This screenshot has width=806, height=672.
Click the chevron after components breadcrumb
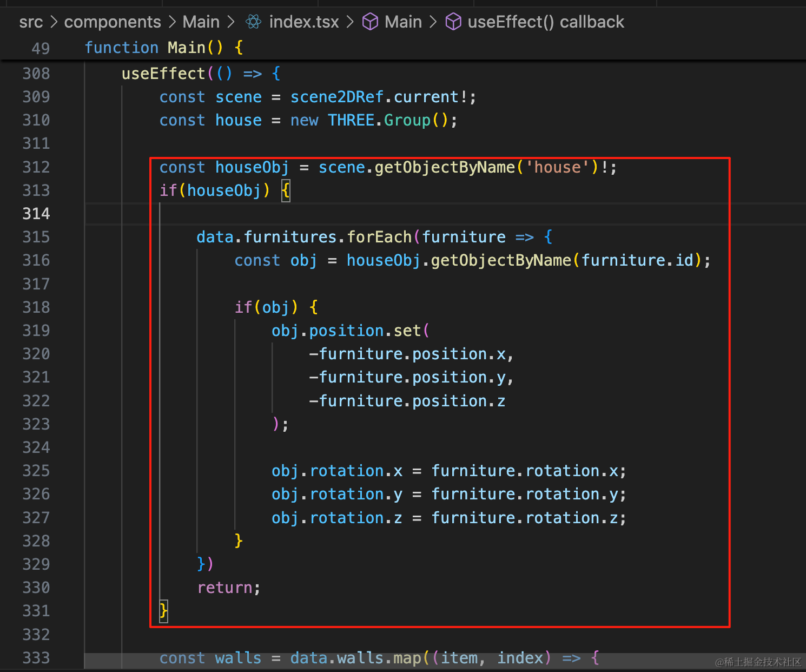point(172,22)
